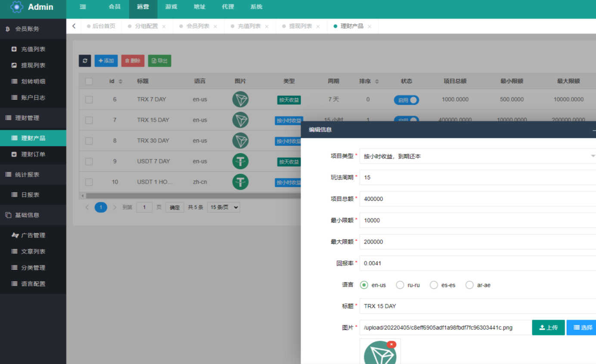Open the 游戏 top menu
This screenshot has height=364, width=596.
point(171,7)
